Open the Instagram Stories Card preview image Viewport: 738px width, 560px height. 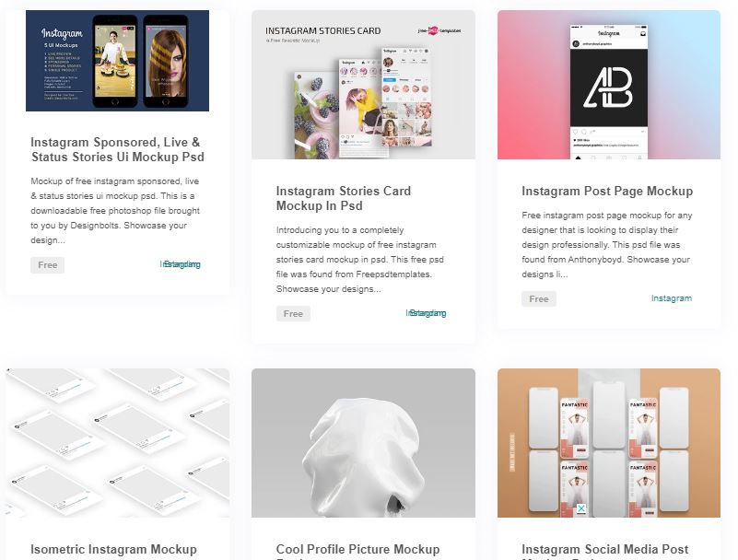click(363, 85)
